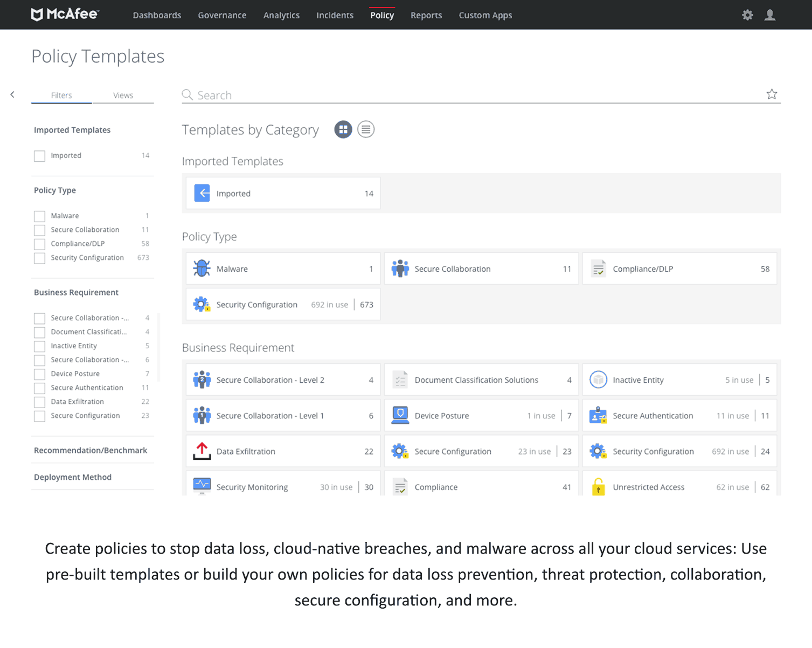This screenshot has height=648, width=812.
Task: Click Secure Collaboration - Level 1 icon
Action: coord(202,415)
